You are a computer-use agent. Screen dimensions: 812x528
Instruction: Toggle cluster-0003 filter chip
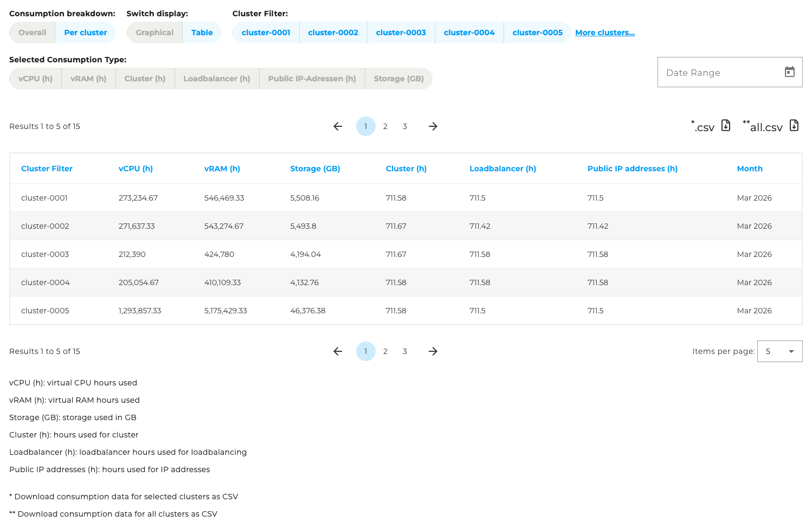pos(401,33)
